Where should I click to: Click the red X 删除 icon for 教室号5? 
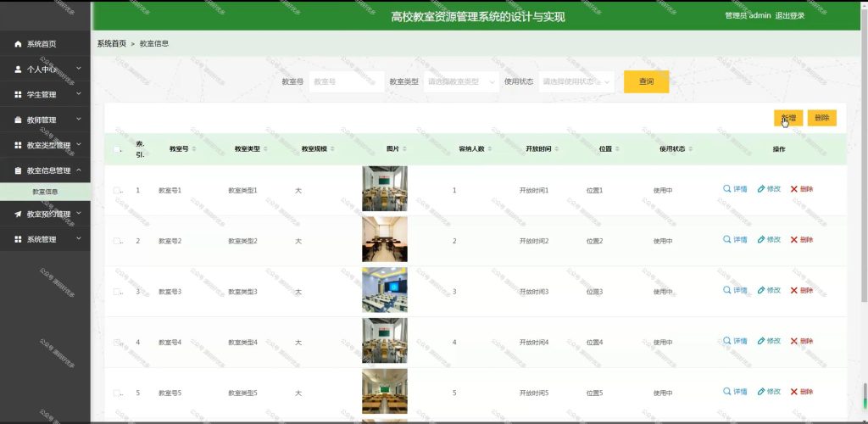pos(793,392)
